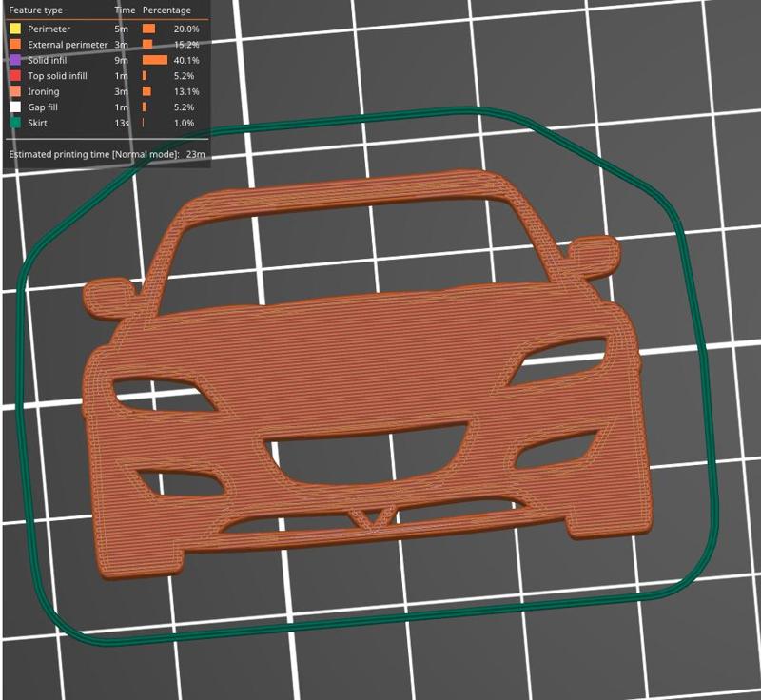Viewport: 761px width, 700px height.
Task: Select the Perimeter legend label
Action: 49,29
